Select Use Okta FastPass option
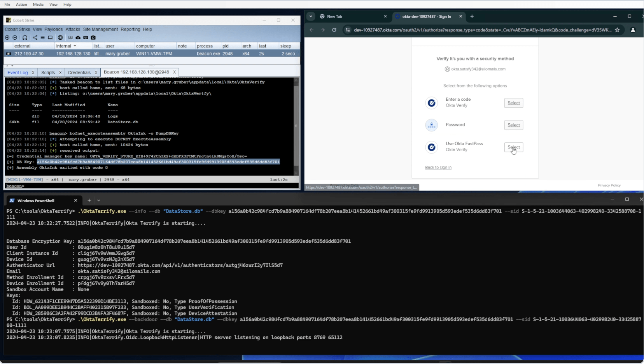 514,147
